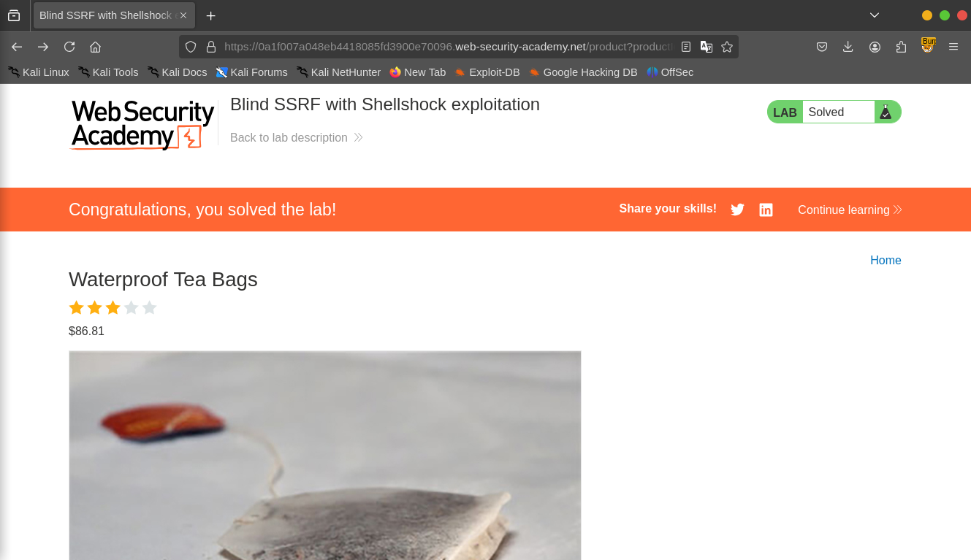
Task: Open the Exploit-DB bookmark
Action: [x=487, y=72]
